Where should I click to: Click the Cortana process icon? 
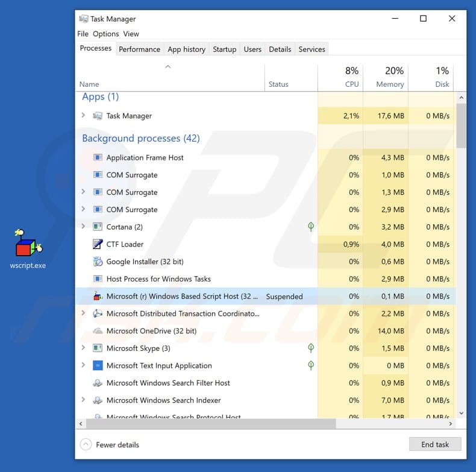tap(98, 227)
